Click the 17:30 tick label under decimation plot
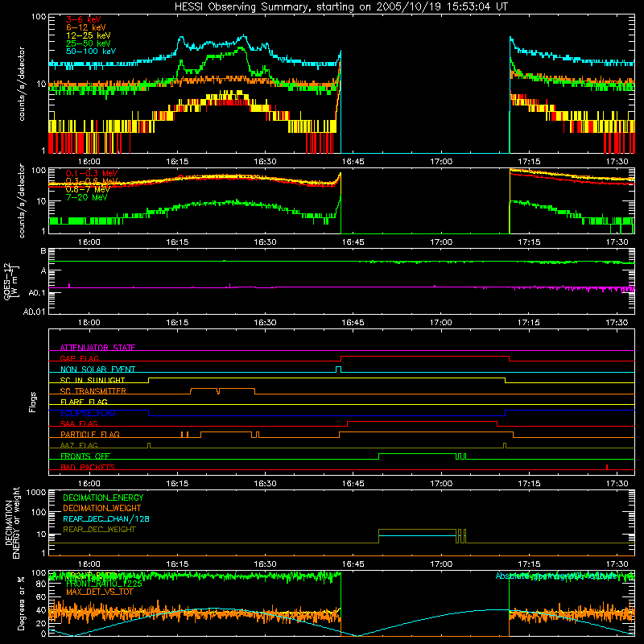Viewport: 644px width, 644px height. coord(617,564)
